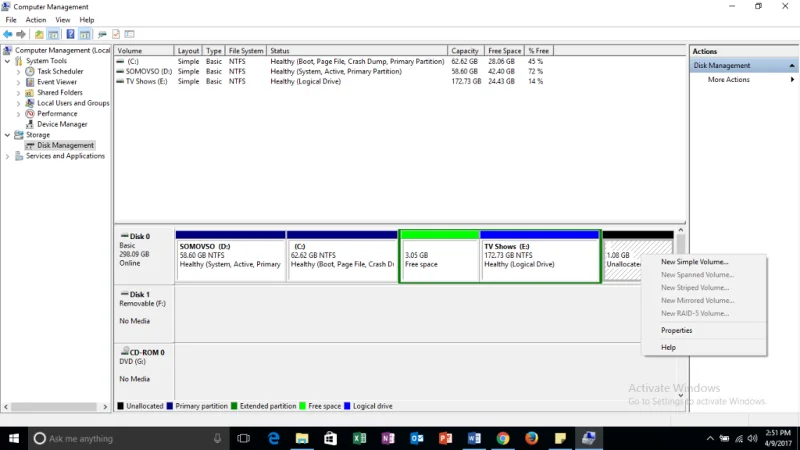
Task: Open Google Chrome from the taskbar
Action: coord(503,438)
